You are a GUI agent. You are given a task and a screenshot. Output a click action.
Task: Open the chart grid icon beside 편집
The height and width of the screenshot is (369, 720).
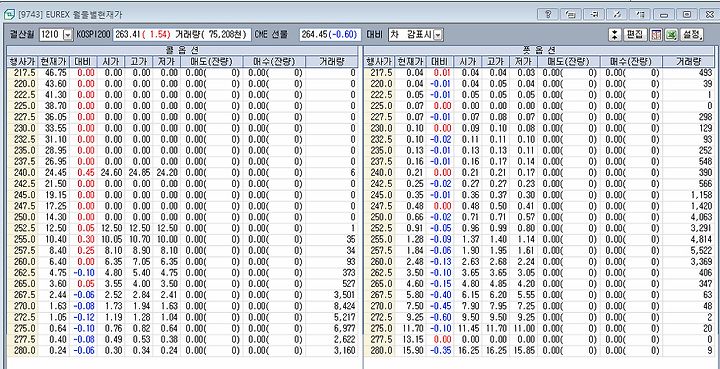[x=655, y=34]
